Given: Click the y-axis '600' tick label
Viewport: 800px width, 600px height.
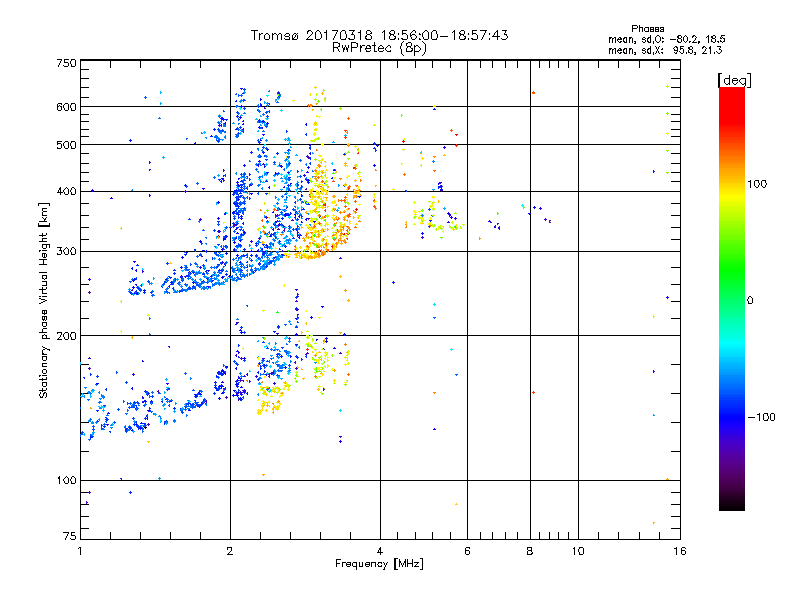Looking at the screenshot, I should [x=66, y=107].
